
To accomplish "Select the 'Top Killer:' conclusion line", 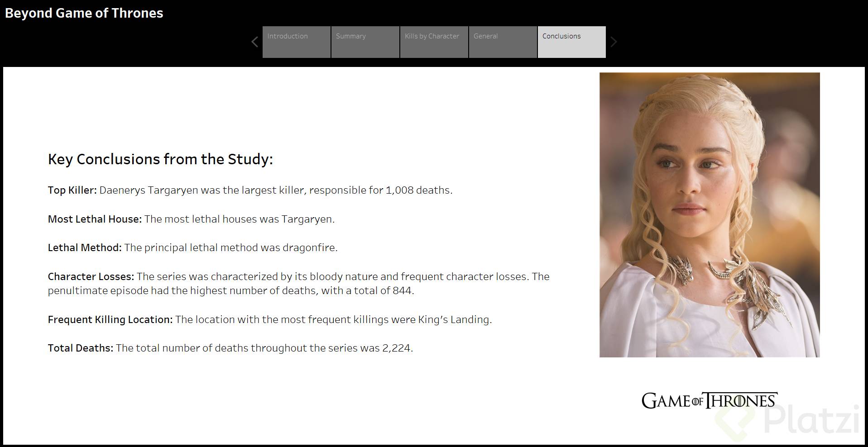I will 250,190.
